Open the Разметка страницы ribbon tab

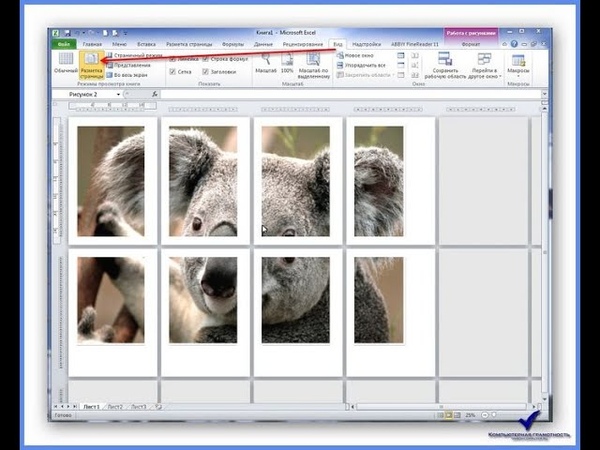pos(189,44)
